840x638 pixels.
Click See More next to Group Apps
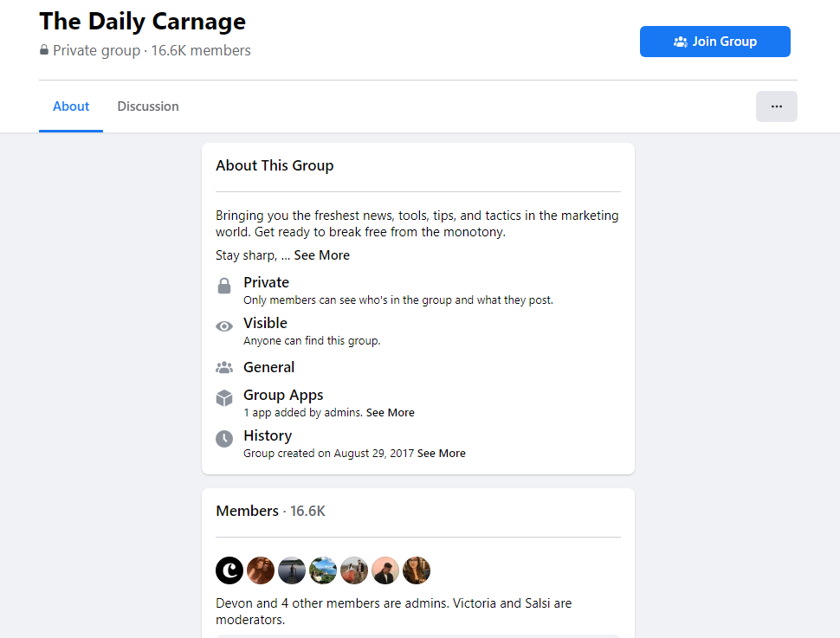pyautogui.click(x=390, y=413)
